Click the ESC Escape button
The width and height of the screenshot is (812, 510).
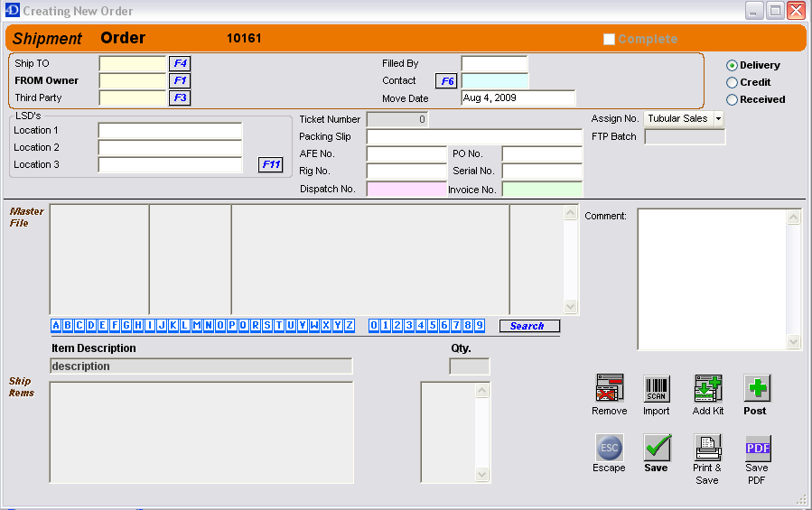(x=610, y=448)
